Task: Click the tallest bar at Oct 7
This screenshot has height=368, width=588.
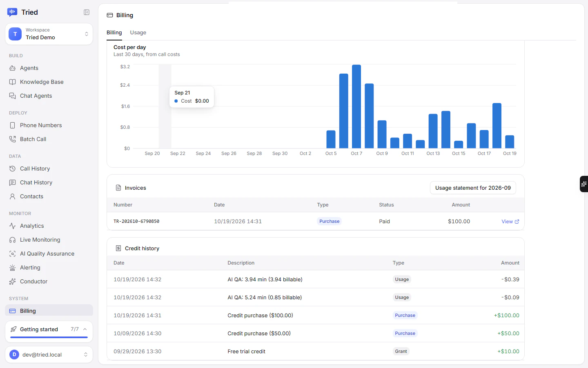Action: (x=356, y=106)
